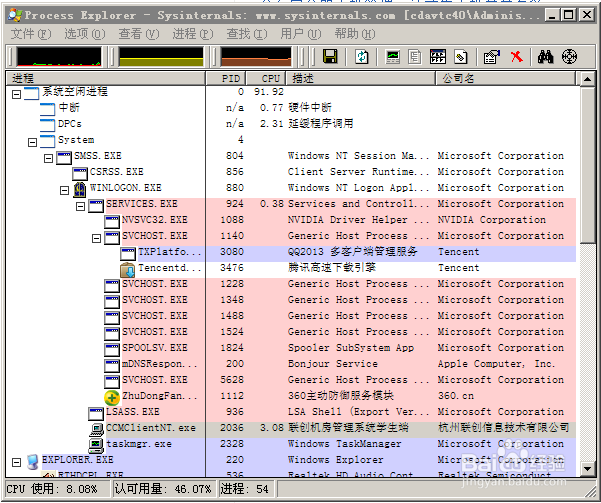This screenshot has width=601, height=503.
Task: Select the TXPlatfo... process row
Action: (x=291, y=253)
